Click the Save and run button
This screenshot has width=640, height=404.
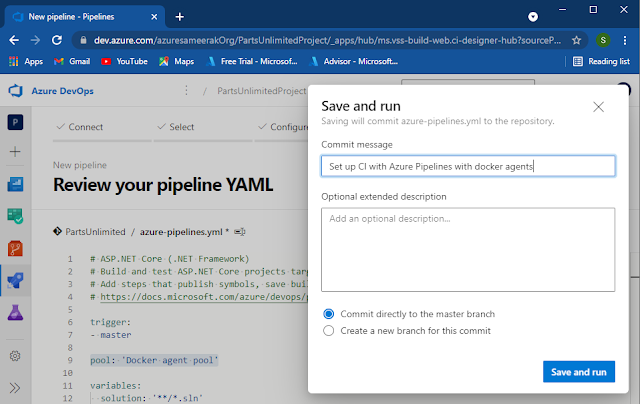579,372
